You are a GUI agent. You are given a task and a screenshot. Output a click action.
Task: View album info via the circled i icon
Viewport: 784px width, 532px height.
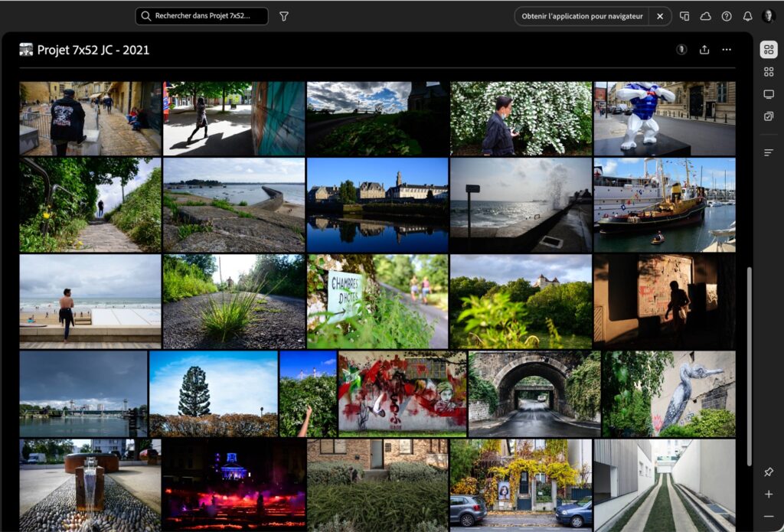(682, 49)
